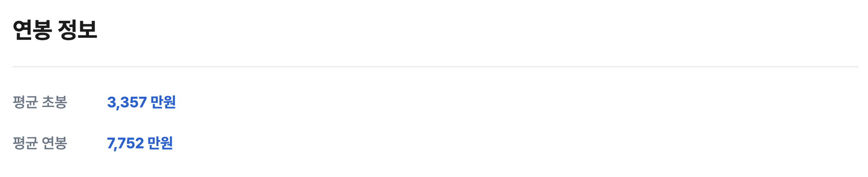868x177 pixels.
Task: Click the number "3,357"
Action: (x=127, y=102)
